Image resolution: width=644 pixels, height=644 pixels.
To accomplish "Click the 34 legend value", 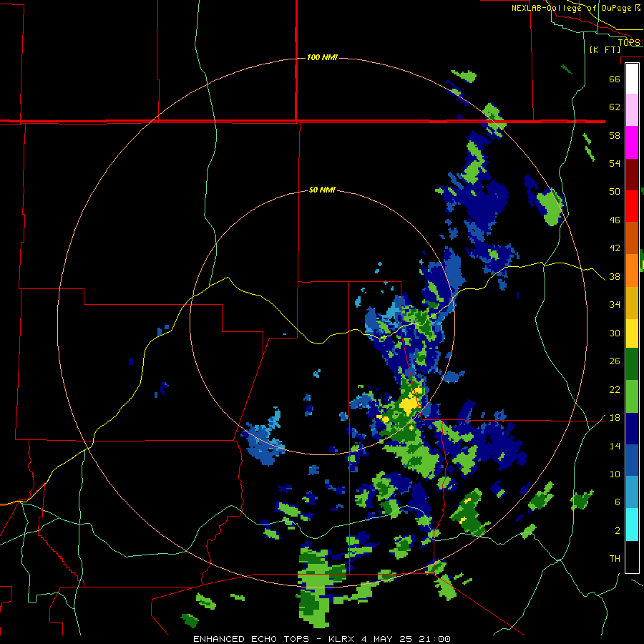I will pyautogui.click(x=615, y=305).
